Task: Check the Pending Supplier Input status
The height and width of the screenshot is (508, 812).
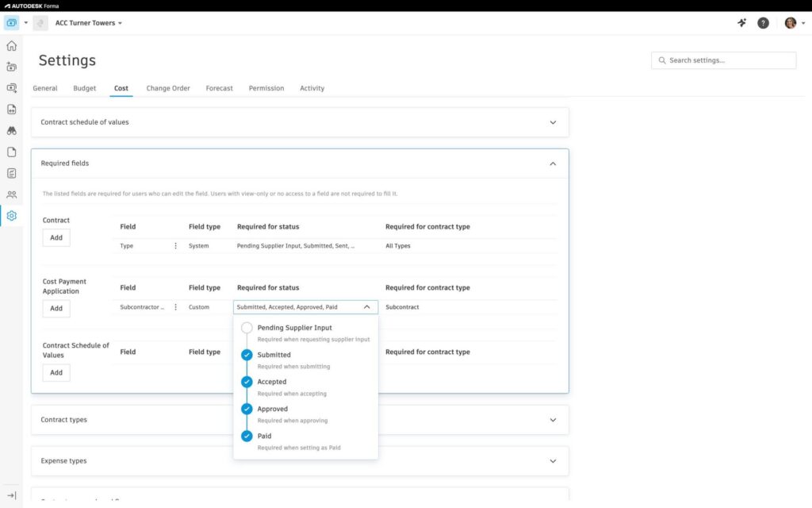Action: coord(247,328)
